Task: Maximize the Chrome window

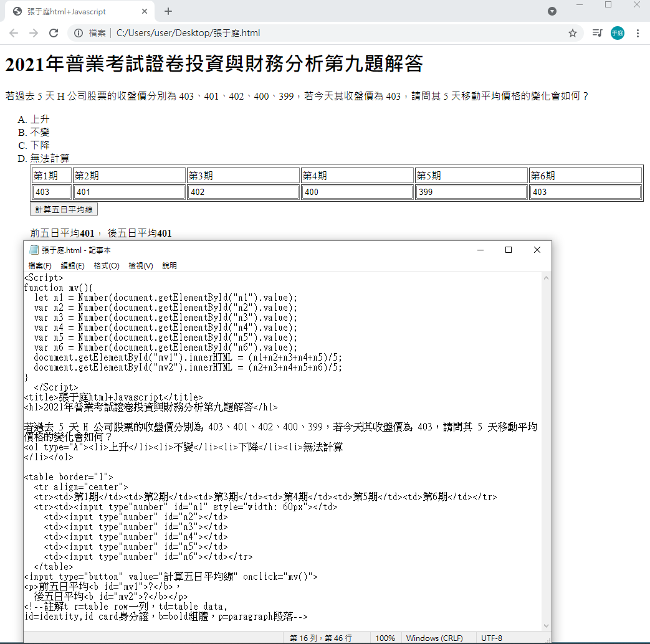Action: [608, 5]
